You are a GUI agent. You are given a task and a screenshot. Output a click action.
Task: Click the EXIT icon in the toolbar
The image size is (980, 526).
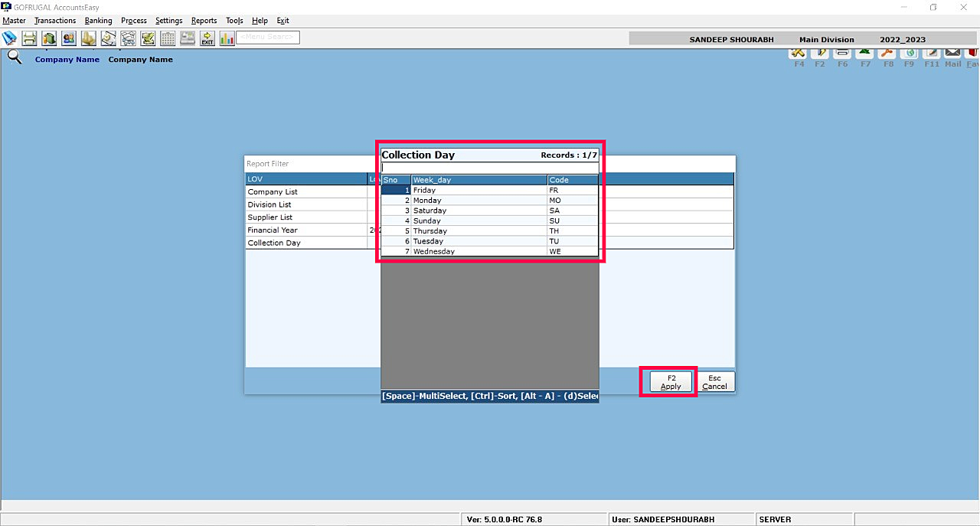tap(207, 38)
